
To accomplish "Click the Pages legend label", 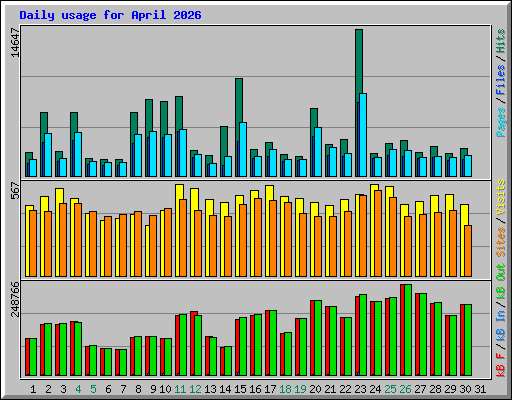I will tap(501, 122).
